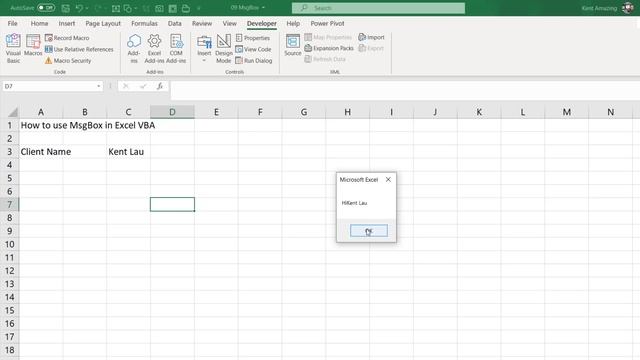Viewport: 640px width, 360px height.
Task: Click inside the formula bar
Action: pyautogui.click(x=405, y=90)
